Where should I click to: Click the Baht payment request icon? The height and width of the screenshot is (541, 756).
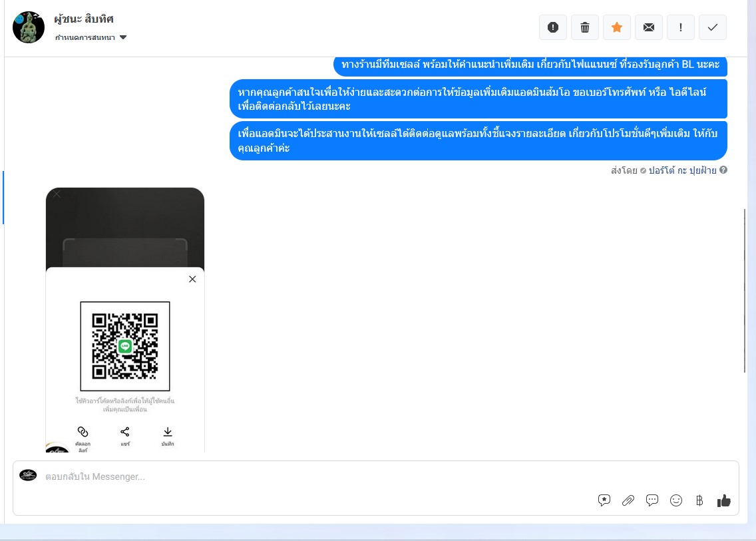coord(699,500)
